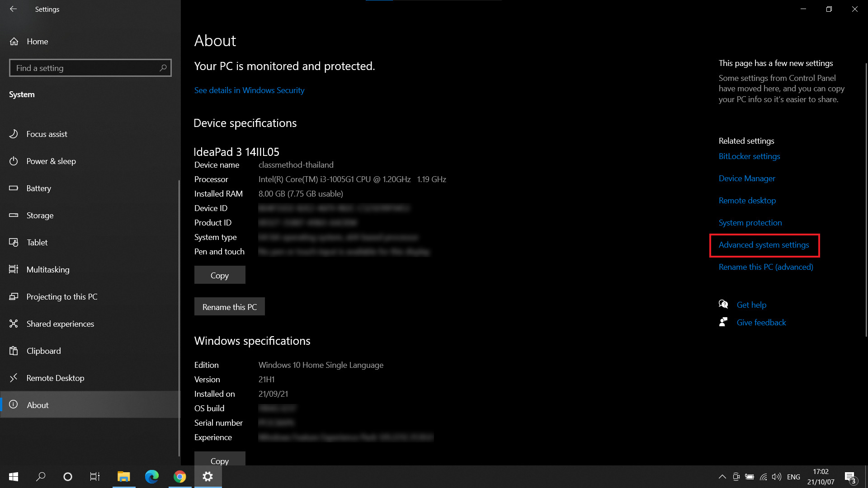Image resolution: width=868 pixels, height=488 pixels.
Task: Select the Tablet icon in sidebar
Action: click(14, 242)
